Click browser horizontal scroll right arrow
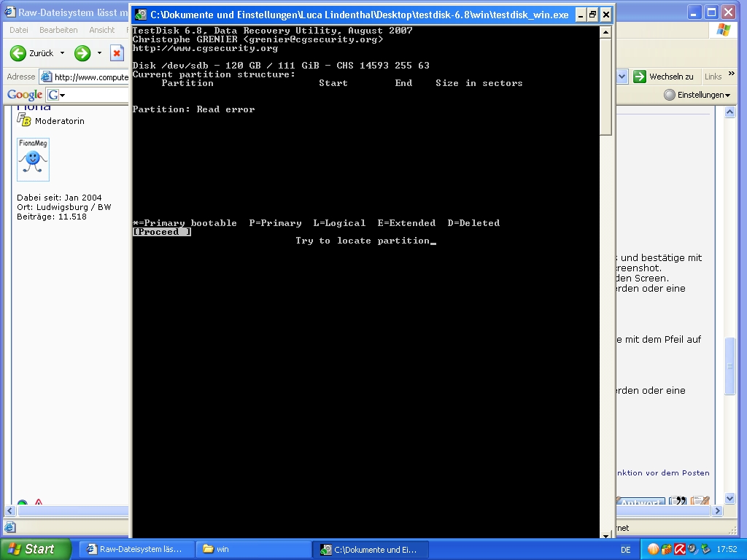Viewport: 747px width, 560px height. click(x=718, y=511)
